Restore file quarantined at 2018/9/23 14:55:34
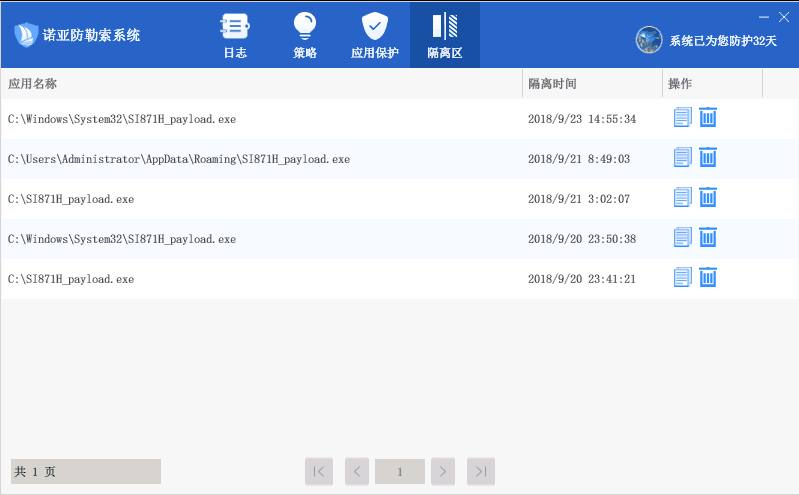 coord(682,117)
